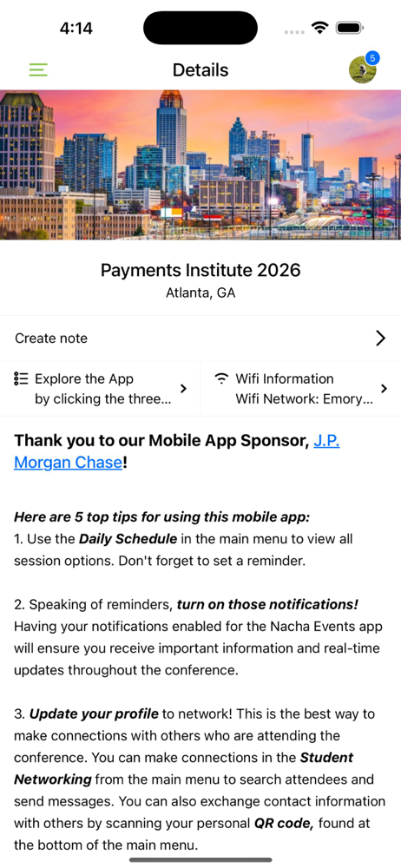Expand the Wifi Information chevron
401x868 pixels.
point(385,389)
